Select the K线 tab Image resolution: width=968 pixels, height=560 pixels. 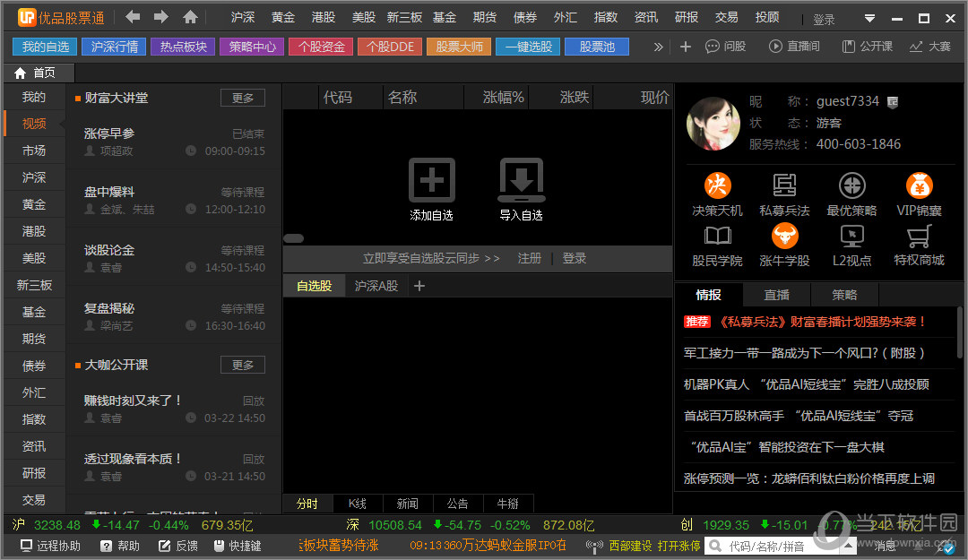[x=358, y=504]
